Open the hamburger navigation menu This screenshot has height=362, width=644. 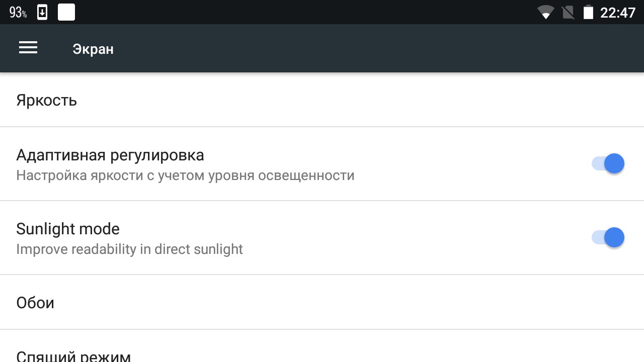(28, 48)
